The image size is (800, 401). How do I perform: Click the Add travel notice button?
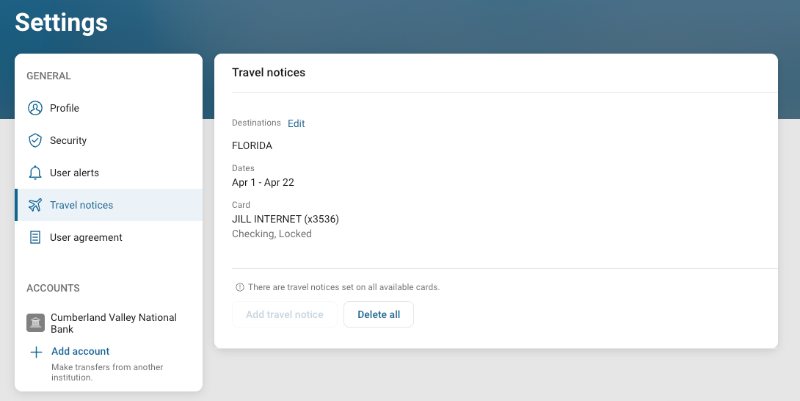285,314
